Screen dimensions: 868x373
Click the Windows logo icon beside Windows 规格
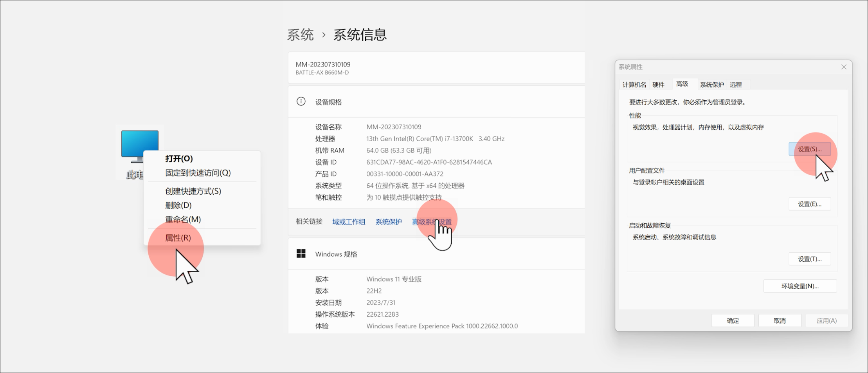coord(301,254)
